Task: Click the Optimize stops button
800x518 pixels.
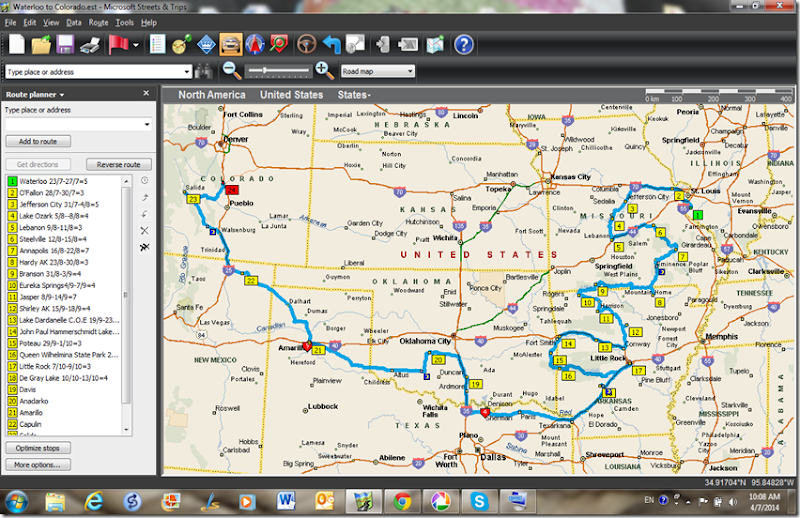Action: (38, 448)
